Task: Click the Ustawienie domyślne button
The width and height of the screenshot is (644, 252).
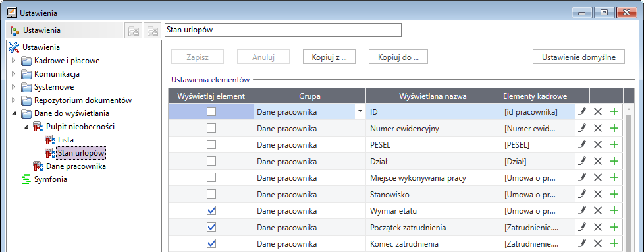Action: 579,57
